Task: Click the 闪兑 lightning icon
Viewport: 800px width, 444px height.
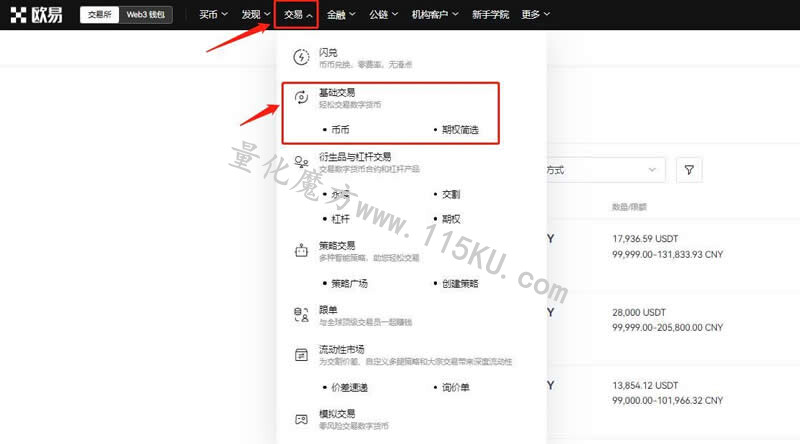Action: pos(301,57)
